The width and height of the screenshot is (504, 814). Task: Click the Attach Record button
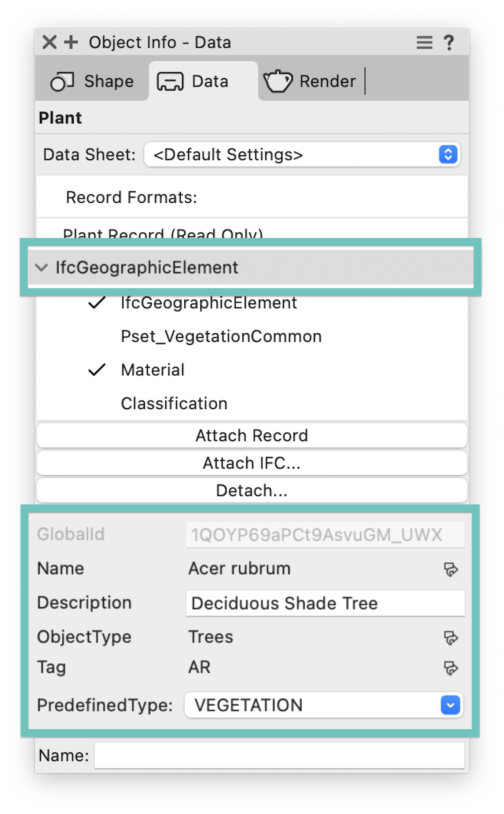pyautogui.click(x=252, y=436)
